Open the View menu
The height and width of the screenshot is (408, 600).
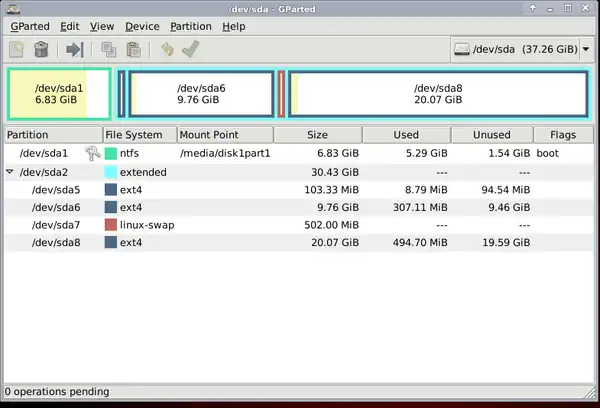101,26
